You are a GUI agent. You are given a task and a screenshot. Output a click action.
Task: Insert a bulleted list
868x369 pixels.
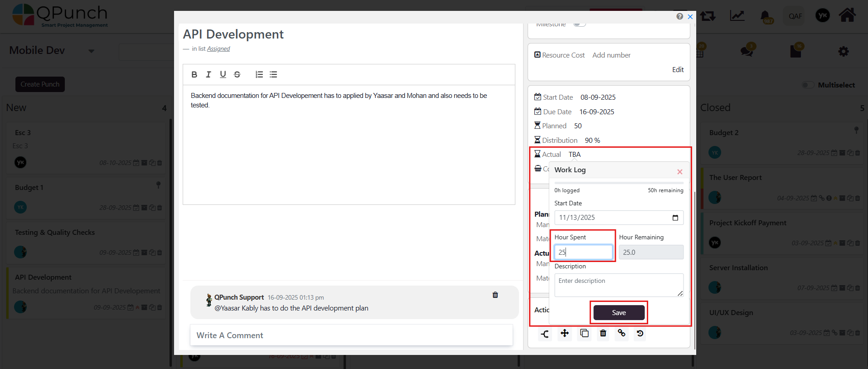coord(273,74)
